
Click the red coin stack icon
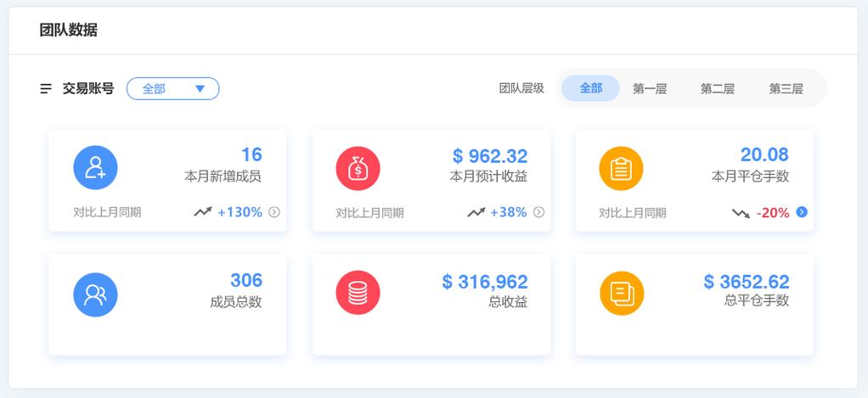(x=358, y=294)
